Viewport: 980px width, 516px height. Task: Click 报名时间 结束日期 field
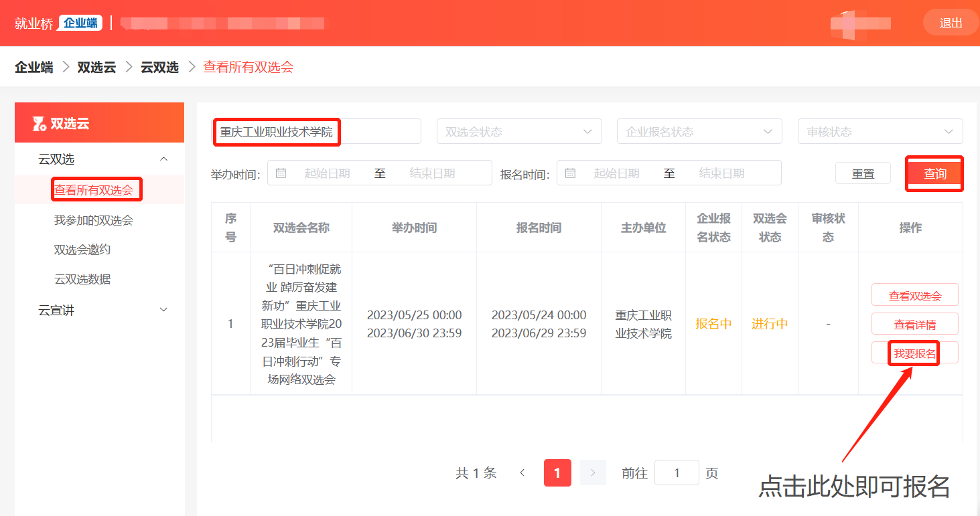click(x=722, y=173)
